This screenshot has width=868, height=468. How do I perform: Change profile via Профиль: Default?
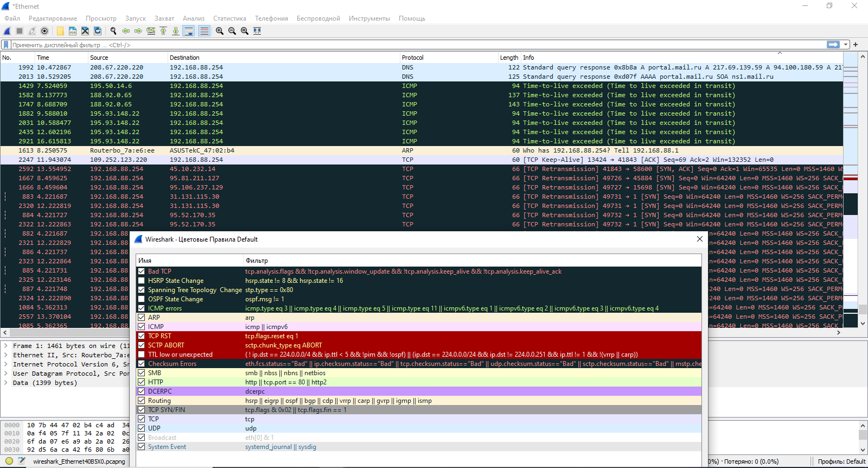click(x=841, y=461)
